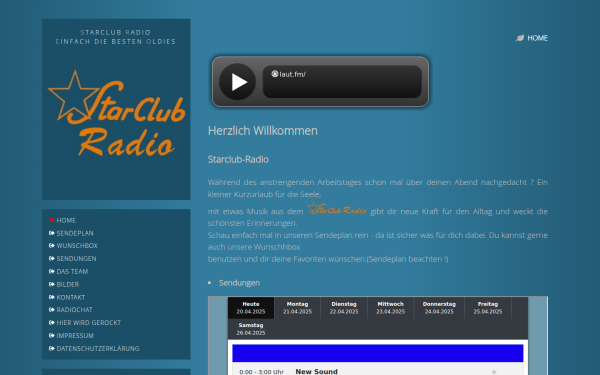This screenshot has height=375, width=600.
Task: Click arrow icon beside WUNSCHBOX
Action: 52,246
